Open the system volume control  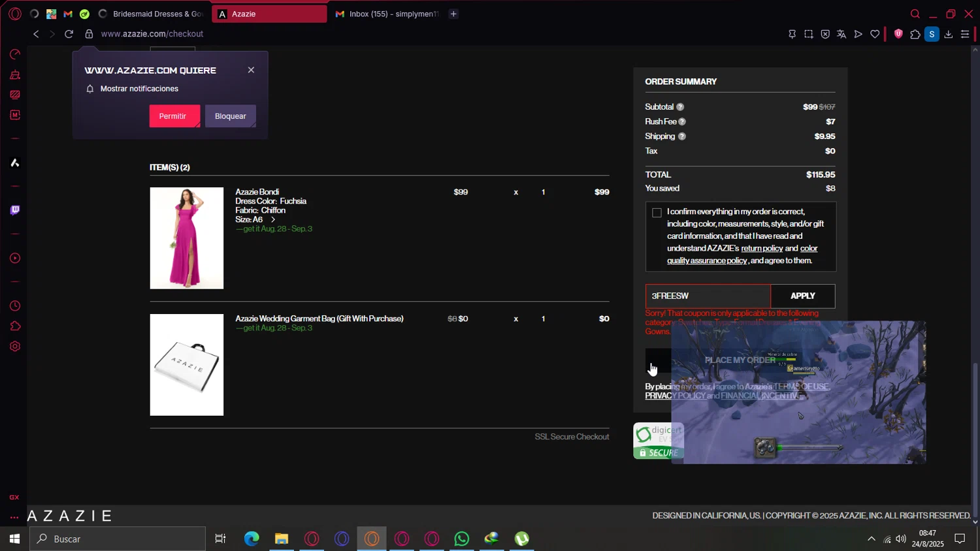pyautogui.click(x=901, y=539)
